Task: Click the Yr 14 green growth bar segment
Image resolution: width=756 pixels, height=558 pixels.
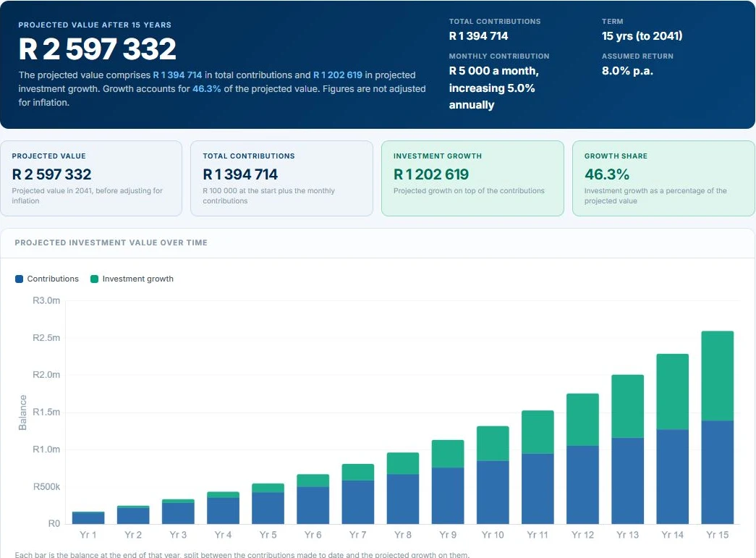Action: 673,392
